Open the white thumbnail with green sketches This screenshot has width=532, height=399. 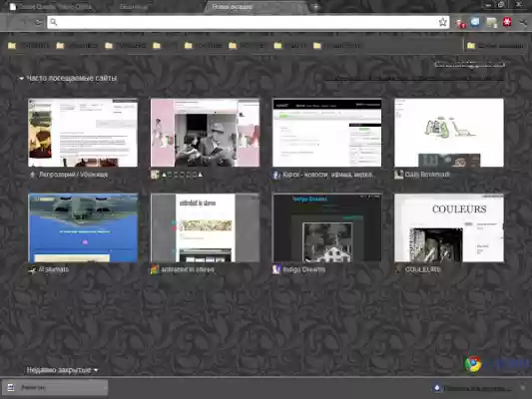[449, 133]
